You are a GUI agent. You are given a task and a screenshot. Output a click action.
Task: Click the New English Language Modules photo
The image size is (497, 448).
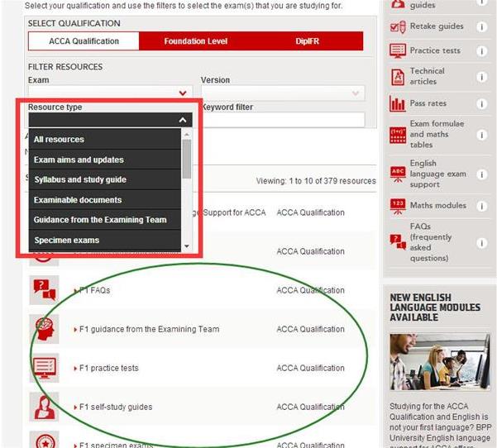(x=440, y=361)
